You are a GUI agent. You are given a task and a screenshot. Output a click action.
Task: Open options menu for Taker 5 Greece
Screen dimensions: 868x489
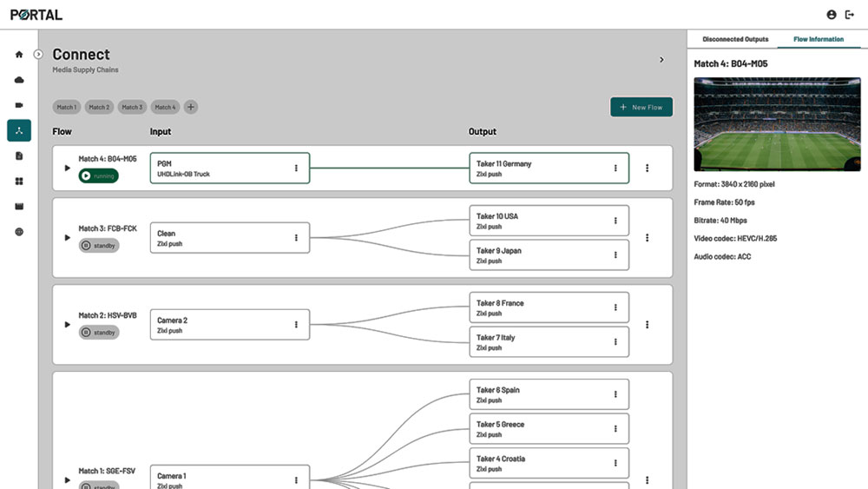615,429
